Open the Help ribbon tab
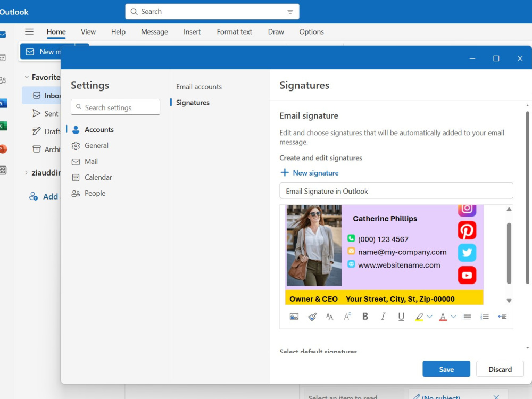532x399 pixels. click(x=118, y=32)
